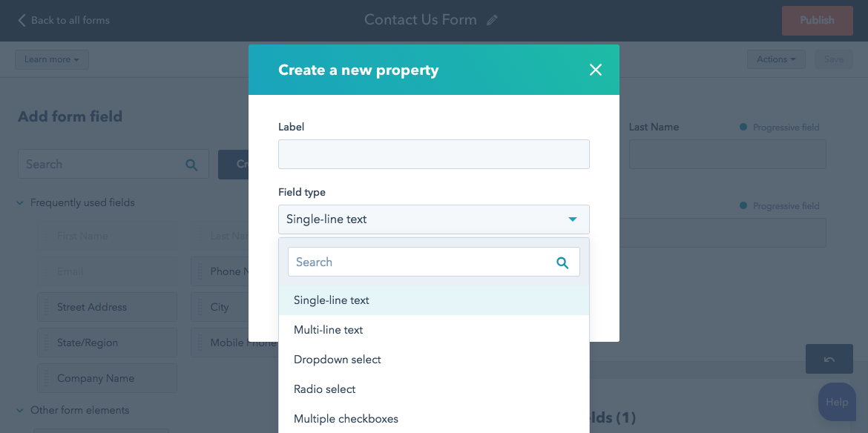Click the drag handle on Company Name field
Screen dimensions: 868x433
click(x=46, y=378)
